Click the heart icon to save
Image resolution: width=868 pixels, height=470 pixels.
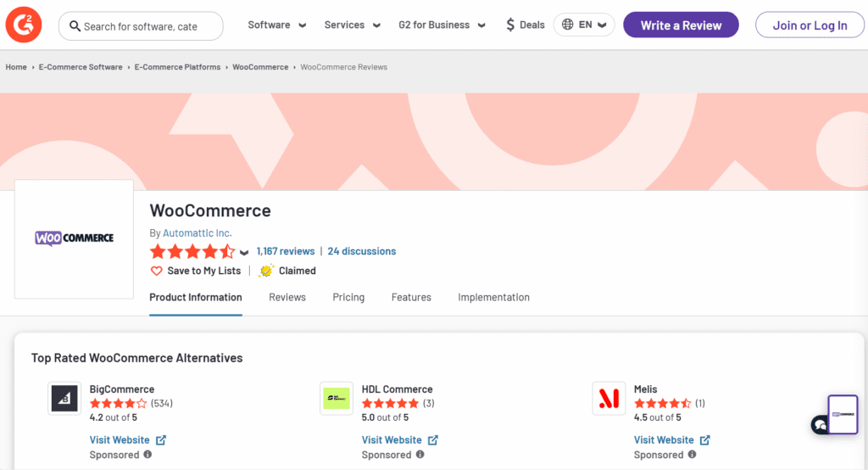pos(157,271)
